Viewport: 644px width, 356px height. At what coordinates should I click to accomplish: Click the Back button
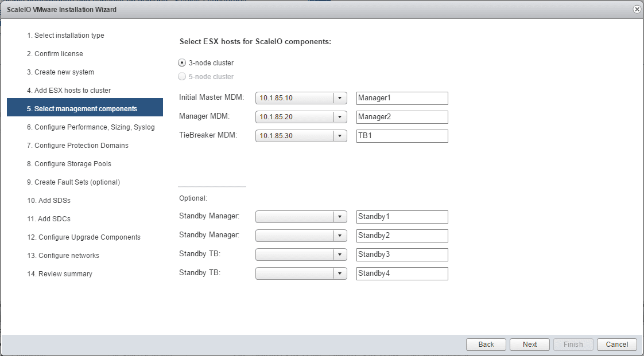tap(486, 344)
